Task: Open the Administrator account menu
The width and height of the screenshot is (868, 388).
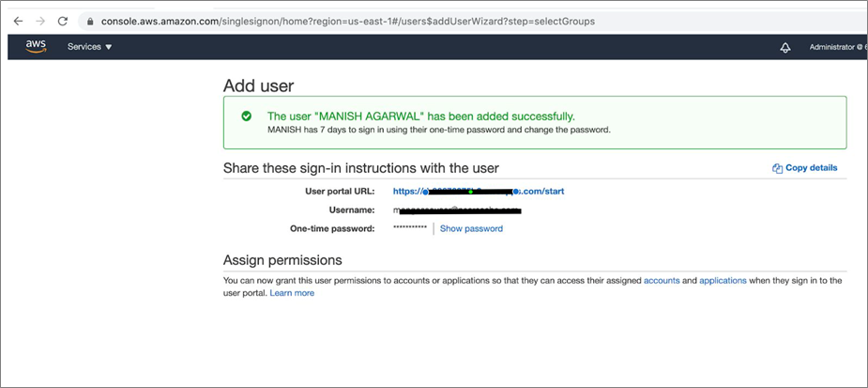Action: pyautogui.click(x=838, y=47)
